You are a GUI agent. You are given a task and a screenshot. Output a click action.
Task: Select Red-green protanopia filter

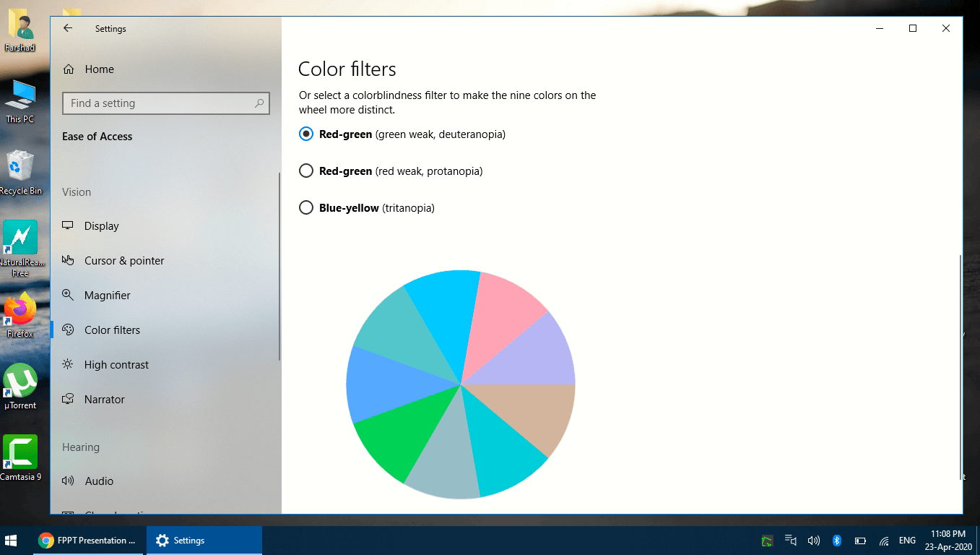tap(306, 171)
